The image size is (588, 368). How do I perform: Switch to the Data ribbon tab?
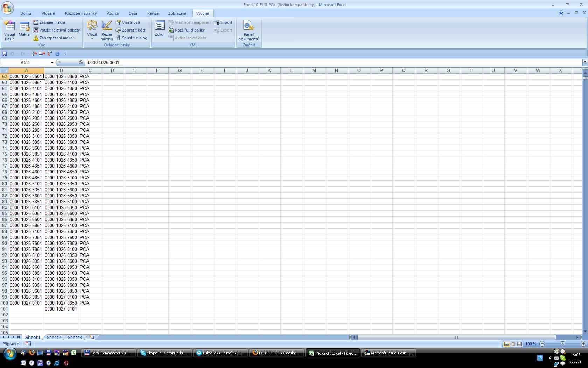[x=133, y=13]
